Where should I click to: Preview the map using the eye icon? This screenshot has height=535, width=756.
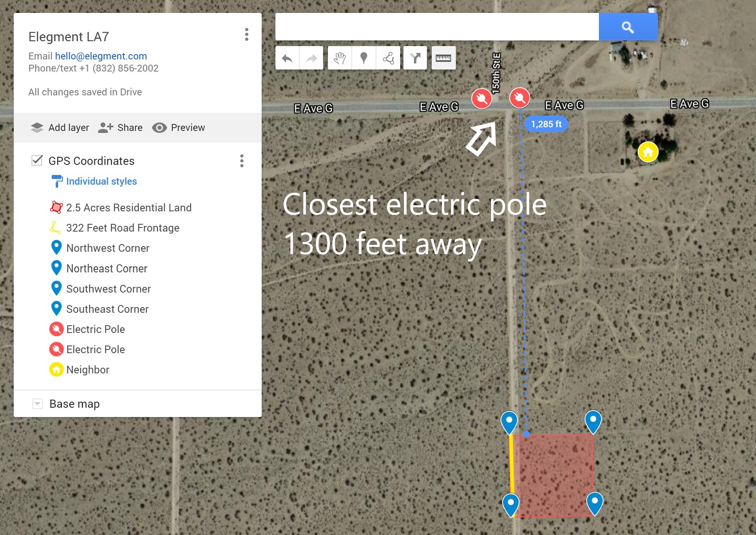[x=160, y=128]
